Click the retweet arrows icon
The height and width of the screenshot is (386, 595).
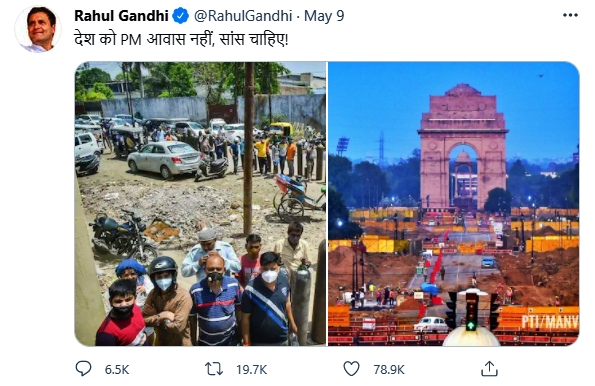pyautogui.click(x=214, y=369)
